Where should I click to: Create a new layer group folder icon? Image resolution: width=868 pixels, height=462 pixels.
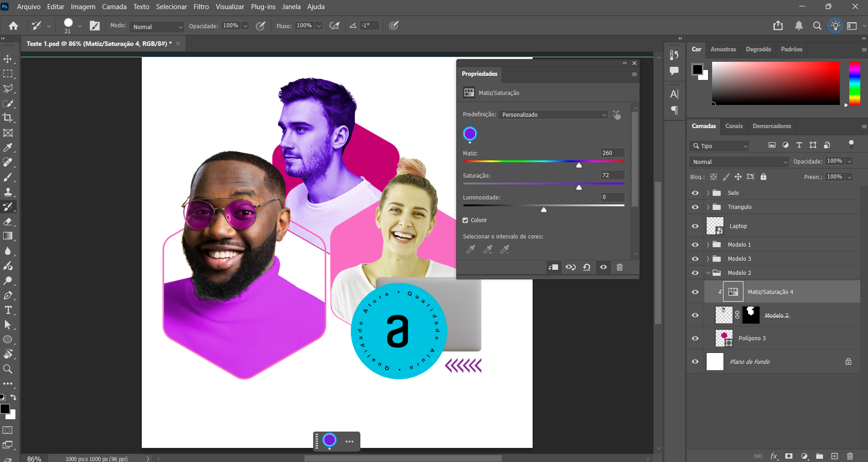pos(819,456)
